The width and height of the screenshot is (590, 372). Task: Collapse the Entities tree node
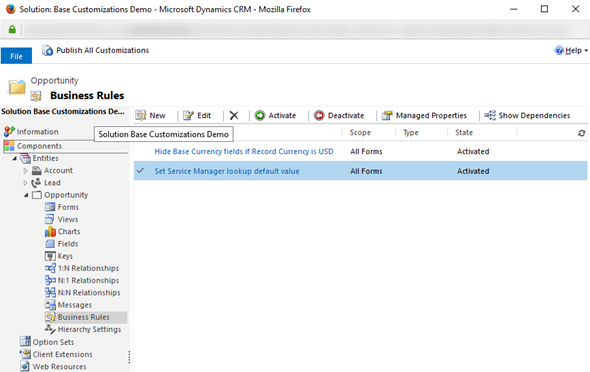coord(14,159)
